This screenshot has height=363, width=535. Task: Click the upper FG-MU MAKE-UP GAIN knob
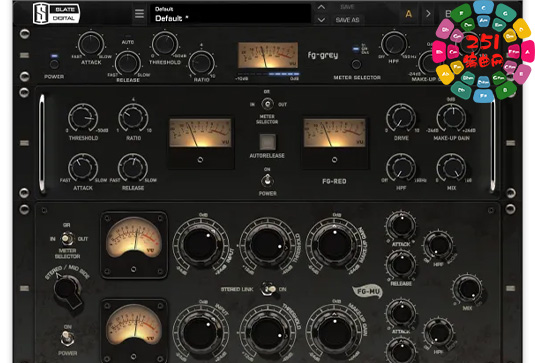335,245
